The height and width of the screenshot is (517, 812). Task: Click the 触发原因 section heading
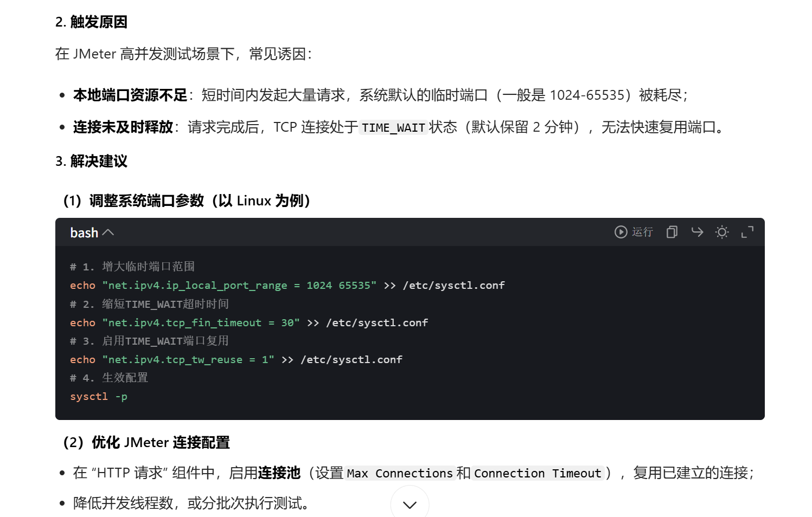(x=91, y=22)
